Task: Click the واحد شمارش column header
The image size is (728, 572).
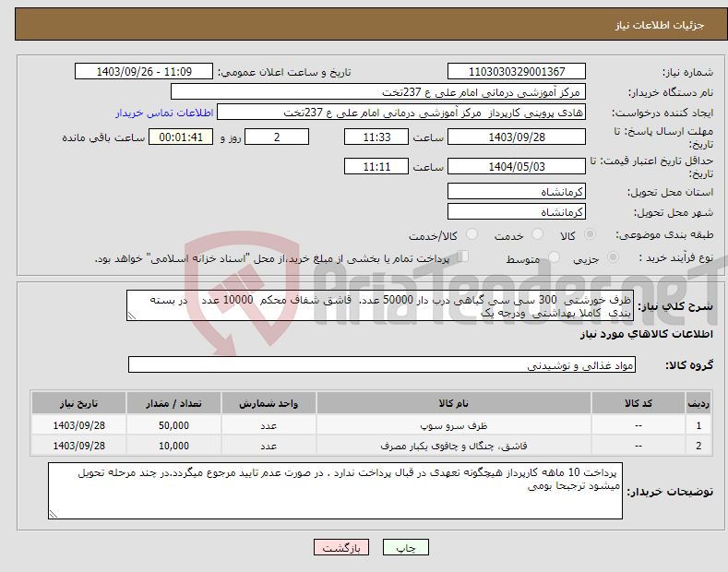Action: click(269, 403)
